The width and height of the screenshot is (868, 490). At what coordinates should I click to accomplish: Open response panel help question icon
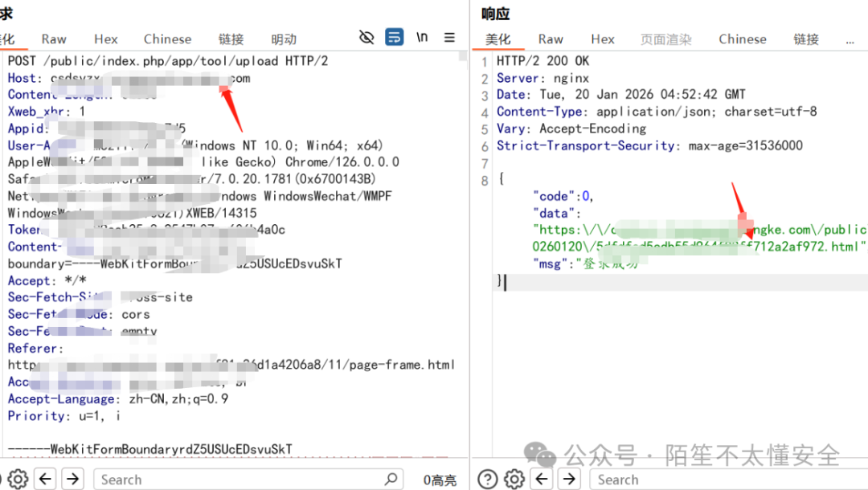coord(487,479)
